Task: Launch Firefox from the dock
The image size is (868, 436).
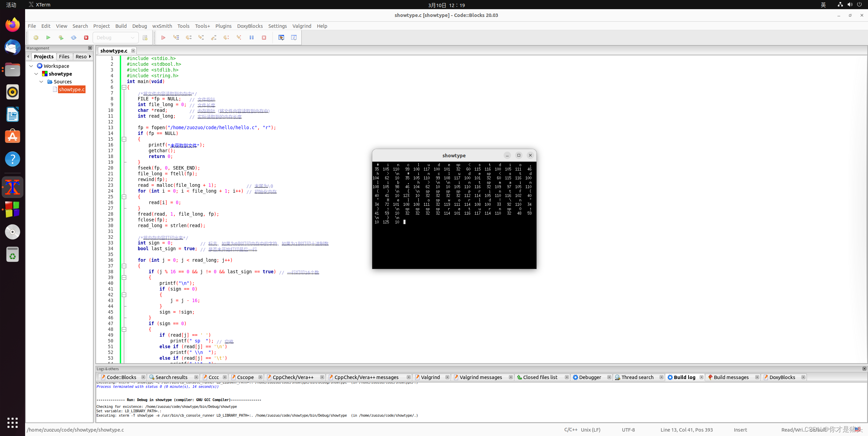Action: tap(12, 24)
